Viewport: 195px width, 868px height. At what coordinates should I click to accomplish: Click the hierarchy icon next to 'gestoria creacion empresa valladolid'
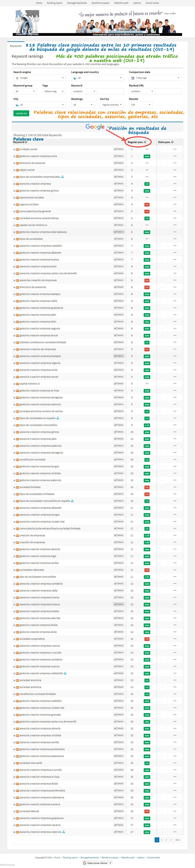65,673
